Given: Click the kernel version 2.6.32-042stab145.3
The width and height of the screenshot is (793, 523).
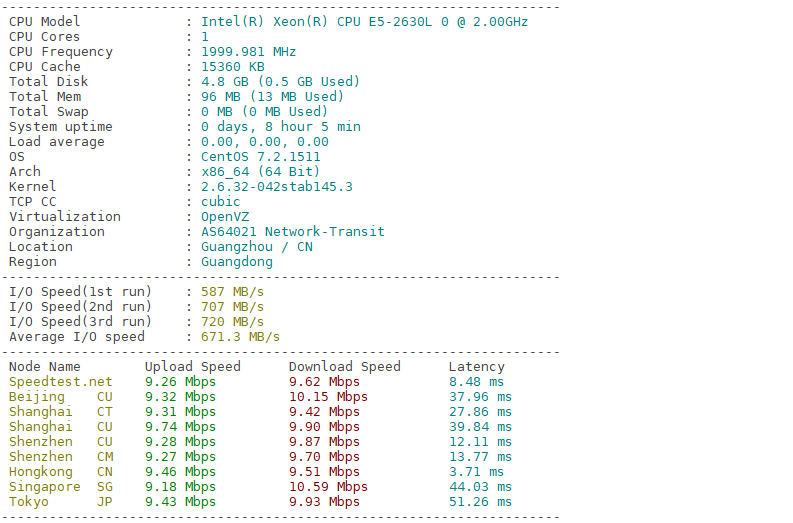Looking at the screenshot, I should [277, 187].
